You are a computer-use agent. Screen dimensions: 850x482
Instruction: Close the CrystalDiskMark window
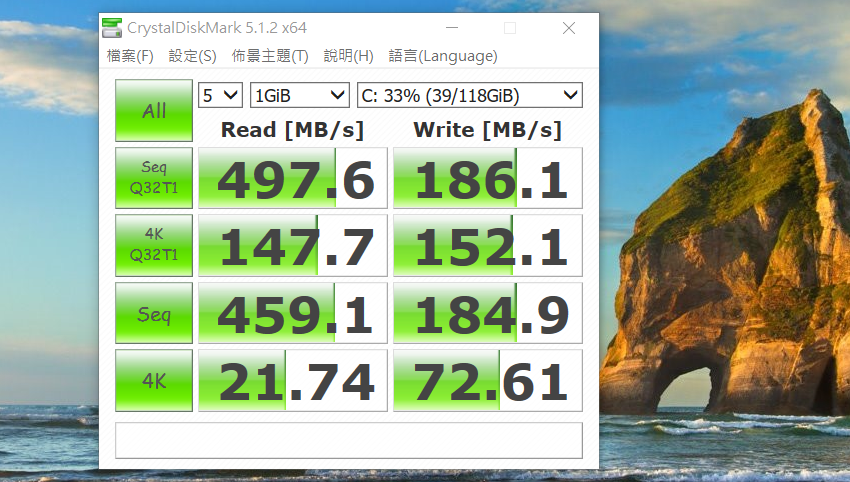[x=569, y=28]
